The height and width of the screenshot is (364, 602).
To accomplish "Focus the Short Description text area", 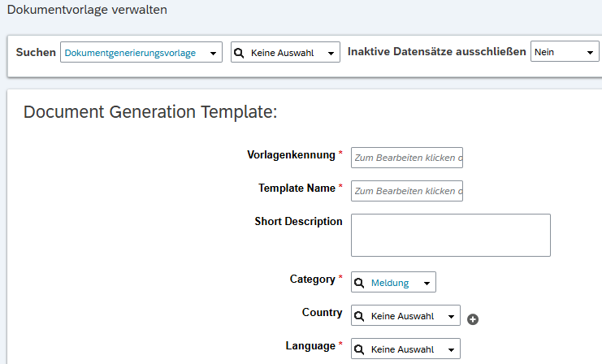I will [450, 235].
